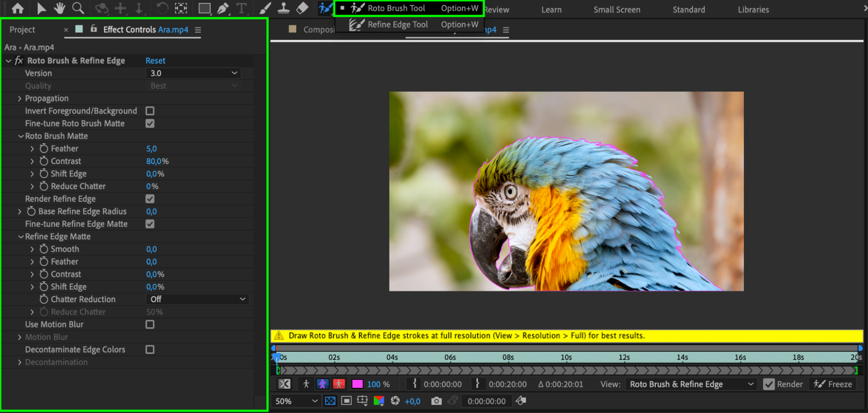Switch to the Project tab
The image size is (868, 413).
pos(22,30)
